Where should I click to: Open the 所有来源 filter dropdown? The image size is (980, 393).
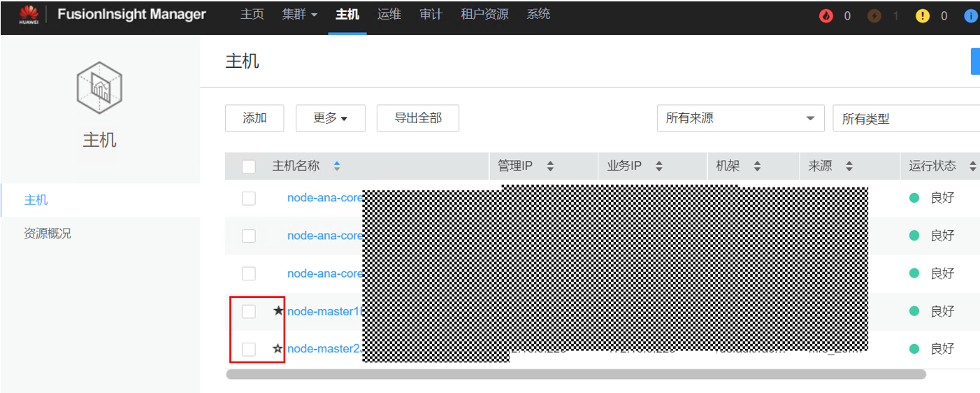point(740,118)
